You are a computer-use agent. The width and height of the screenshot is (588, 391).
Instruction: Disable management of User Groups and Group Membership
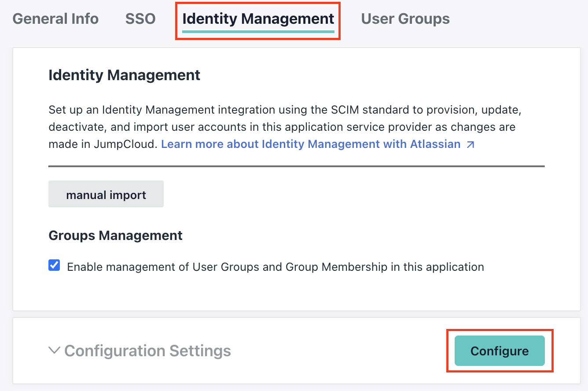(x=54, y=265)
